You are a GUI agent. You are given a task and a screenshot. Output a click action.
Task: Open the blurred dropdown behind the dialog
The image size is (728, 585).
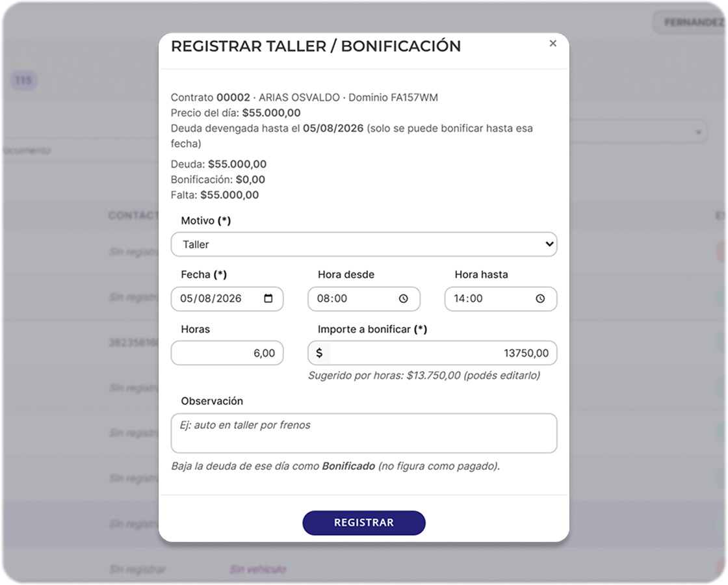pos(638,132)
